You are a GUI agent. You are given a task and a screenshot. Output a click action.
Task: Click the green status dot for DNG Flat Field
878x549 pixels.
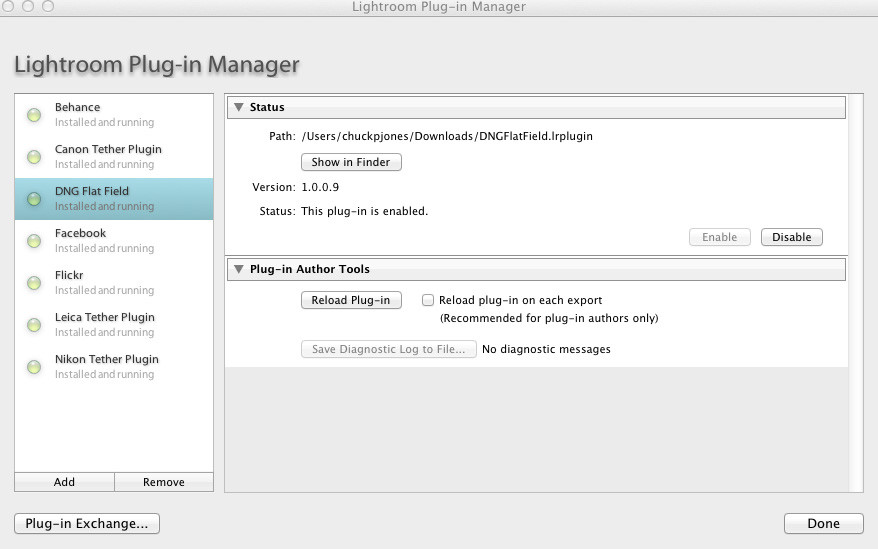pos(34,199)
